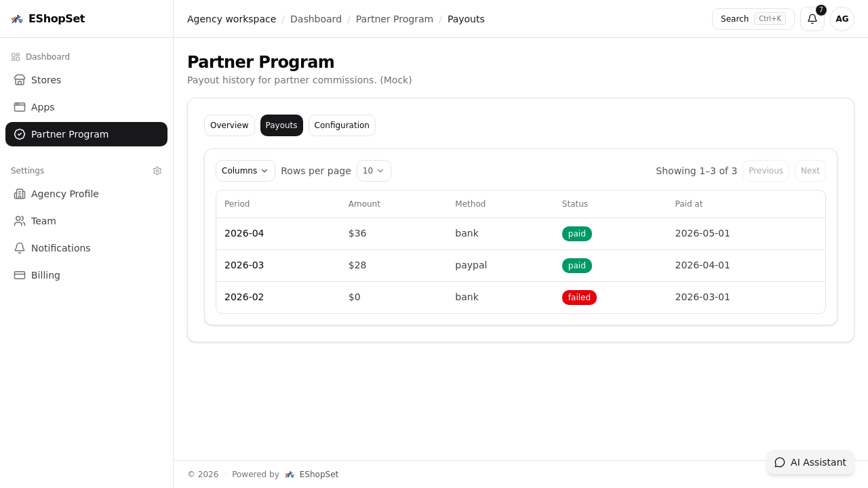The image size is (868, 488).
Task: Click the Rows per page label
Action: pos(316,171)
